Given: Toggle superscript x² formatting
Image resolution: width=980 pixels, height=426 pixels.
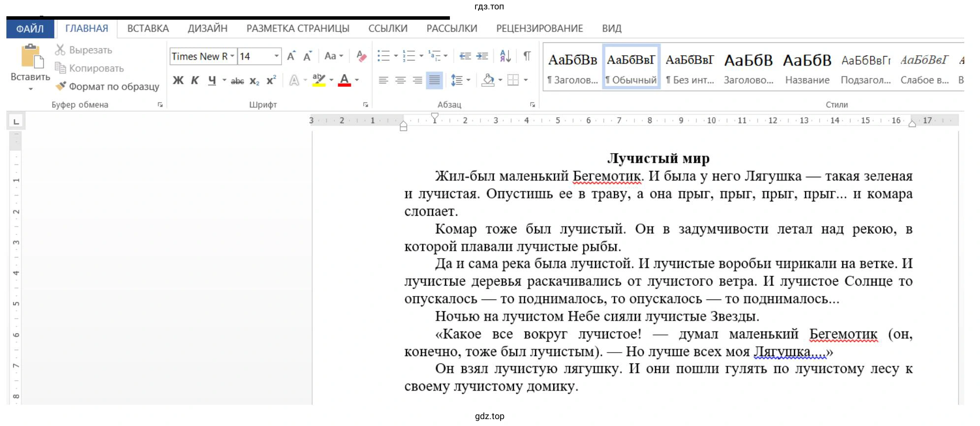Looking at the screenshot, I should pos(271,80).
